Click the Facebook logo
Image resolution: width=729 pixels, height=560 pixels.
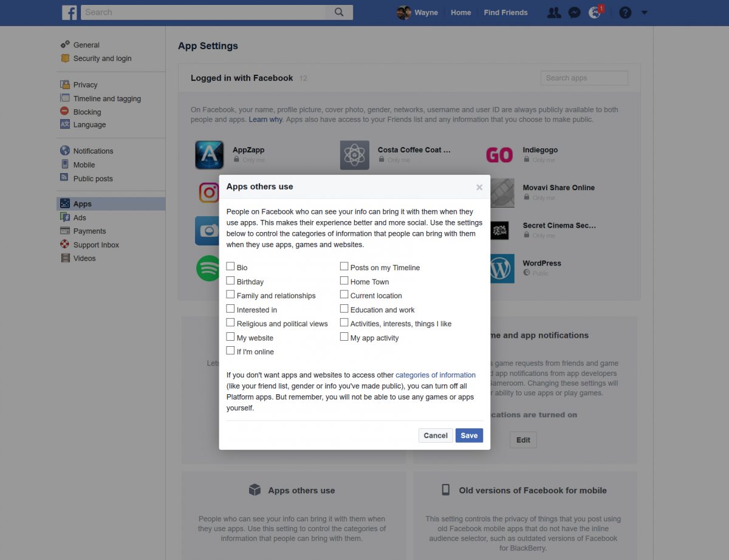[x=69, y=12]
